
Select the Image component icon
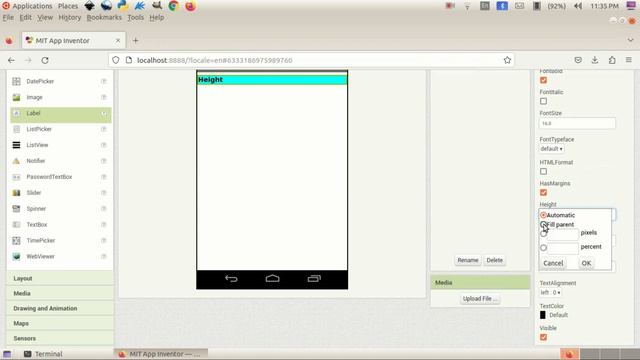tap(16, 97)
